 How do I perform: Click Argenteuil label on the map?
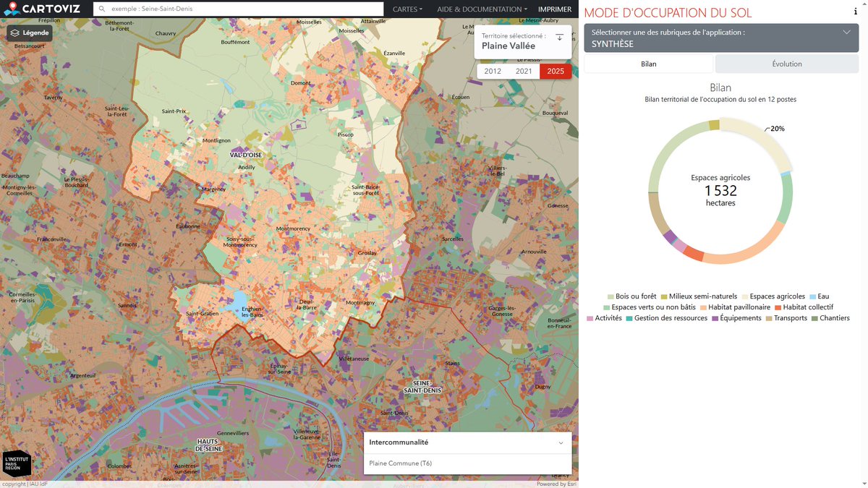(x=82, y=375)
